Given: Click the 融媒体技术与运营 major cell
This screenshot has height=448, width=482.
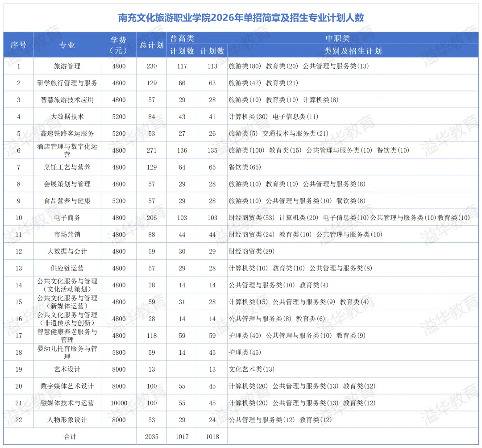Looking at the screenshot, I should 67,403.
